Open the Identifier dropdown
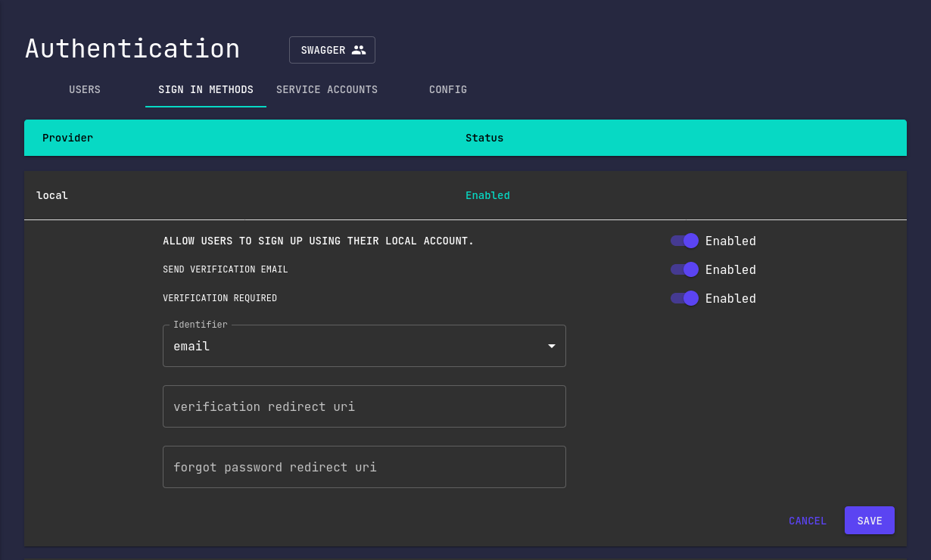 [x=364, y=346]
